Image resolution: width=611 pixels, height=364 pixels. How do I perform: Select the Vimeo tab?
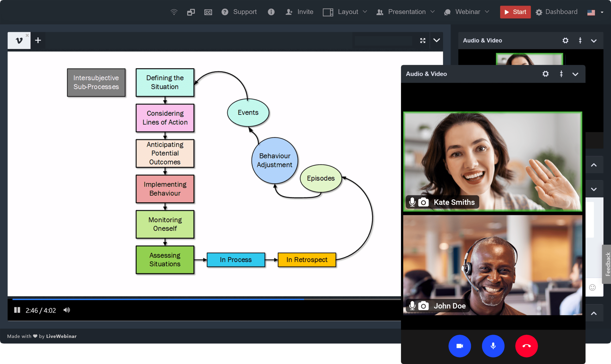19,41
